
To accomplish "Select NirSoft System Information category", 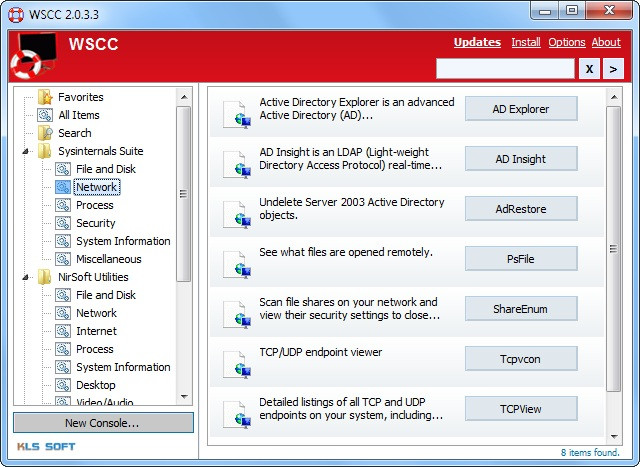I will tap(123, 367).
